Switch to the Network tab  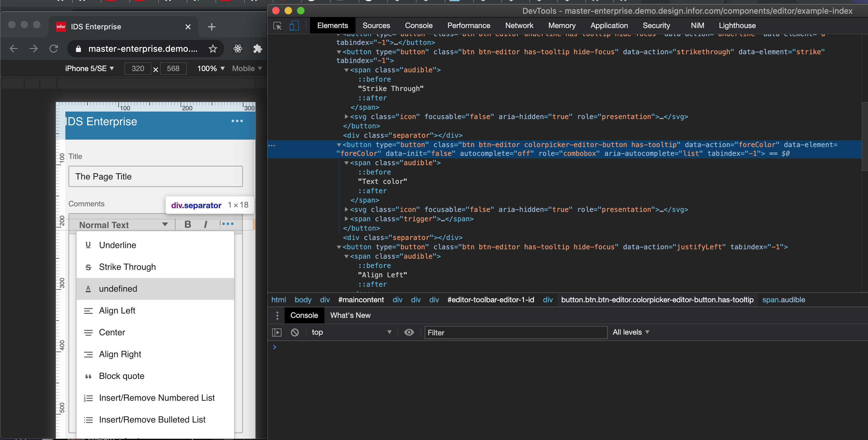(519, 26)
